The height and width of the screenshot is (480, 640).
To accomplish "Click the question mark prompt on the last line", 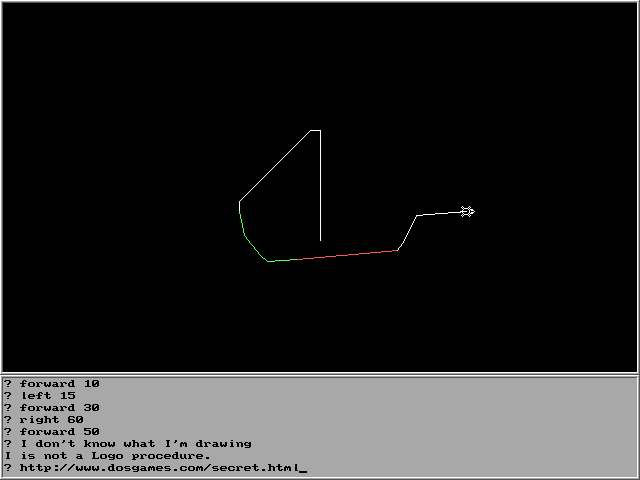I will click(x=7, y=468).
